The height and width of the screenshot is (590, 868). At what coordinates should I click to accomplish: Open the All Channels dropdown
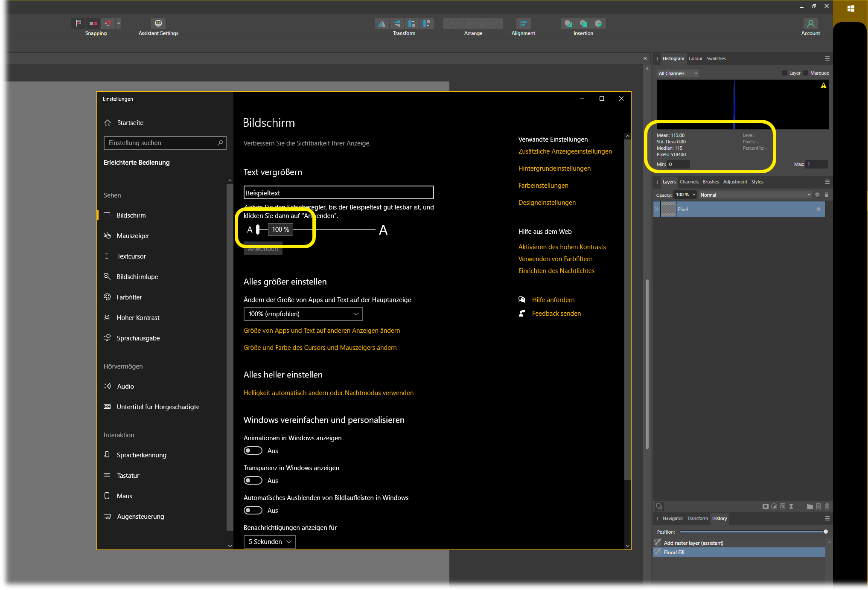(678, 73)
